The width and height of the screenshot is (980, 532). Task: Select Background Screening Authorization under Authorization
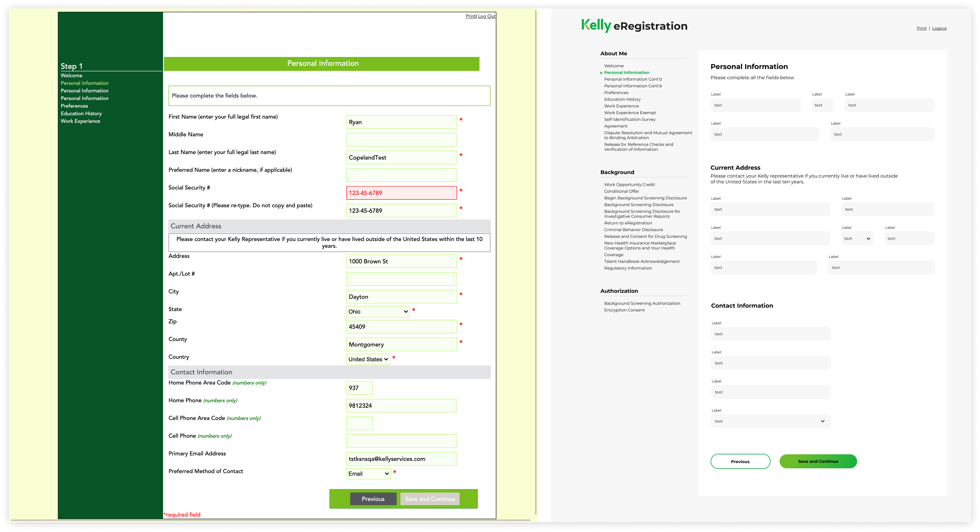(642, 303)
